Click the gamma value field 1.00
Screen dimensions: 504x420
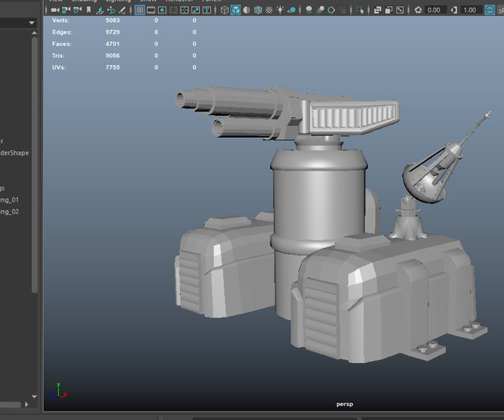pos(470,10)
